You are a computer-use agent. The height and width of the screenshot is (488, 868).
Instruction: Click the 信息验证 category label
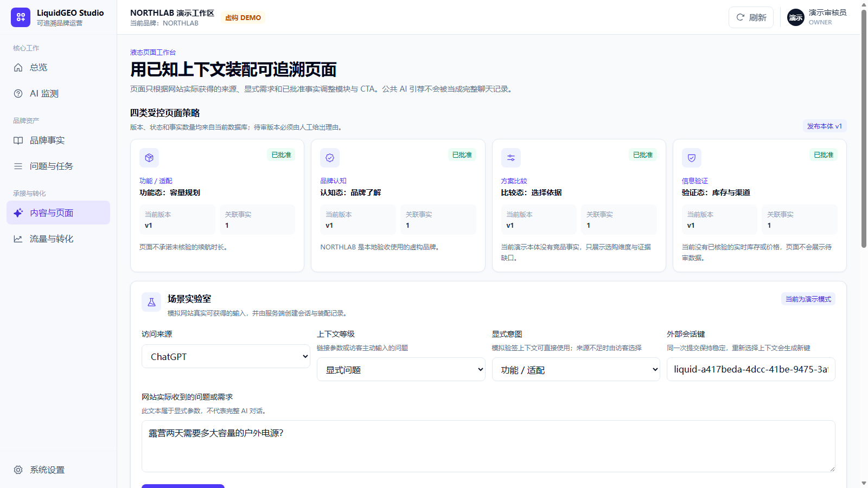pyautogui.click(x=695, y=181)
